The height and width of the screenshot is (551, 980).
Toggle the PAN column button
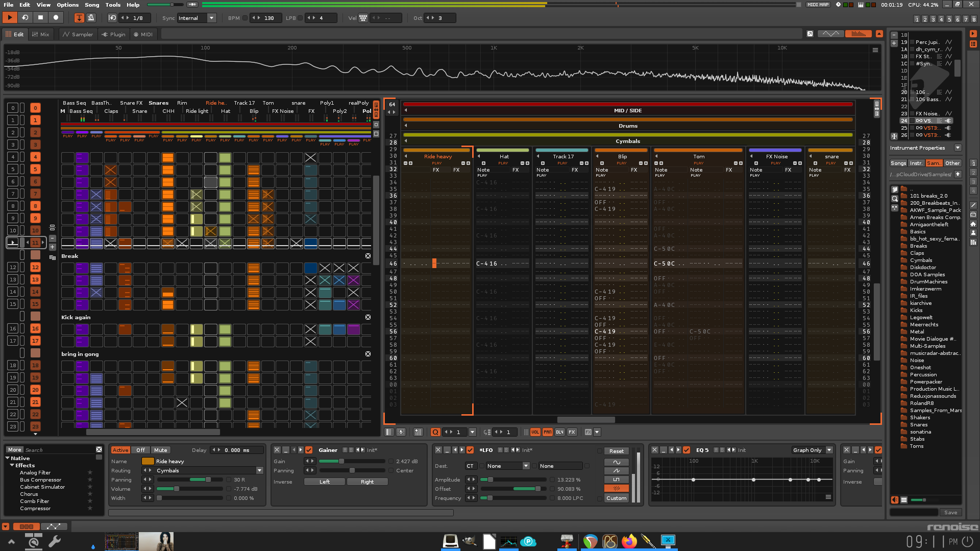pyautogui.click(x=547, y=432)
